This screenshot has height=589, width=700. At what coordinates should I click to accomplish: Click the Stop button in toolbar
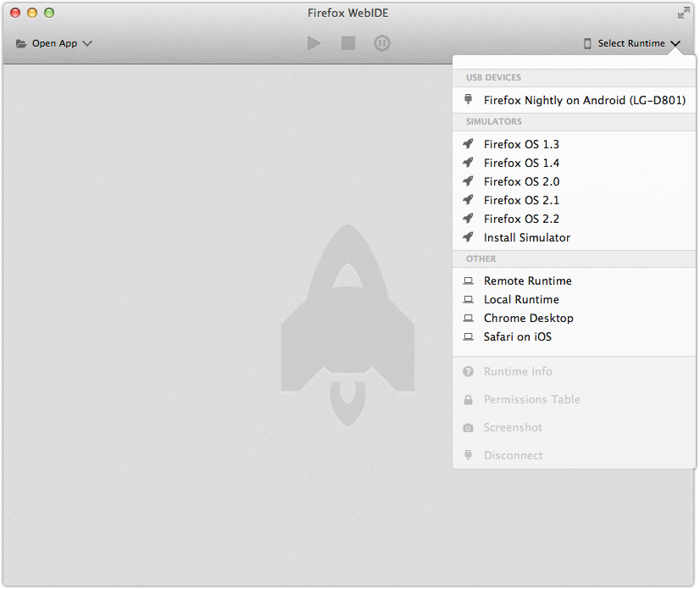[348, 43]
